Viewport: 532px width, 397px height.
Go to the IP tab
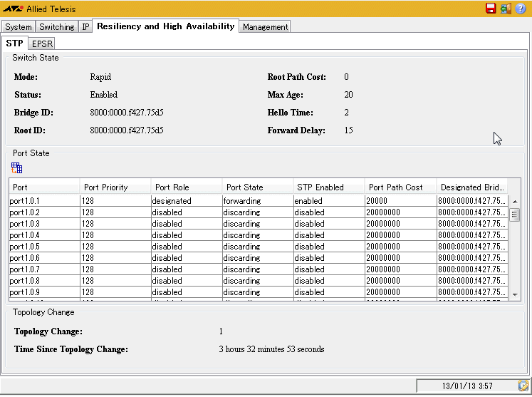click(x=85, y=27)
